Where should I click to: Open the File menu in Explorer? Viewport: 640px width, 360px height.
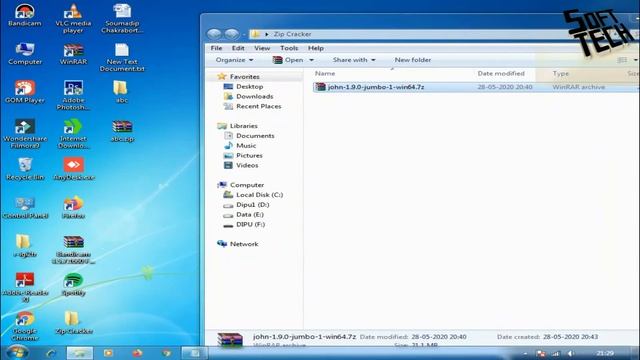216,48
